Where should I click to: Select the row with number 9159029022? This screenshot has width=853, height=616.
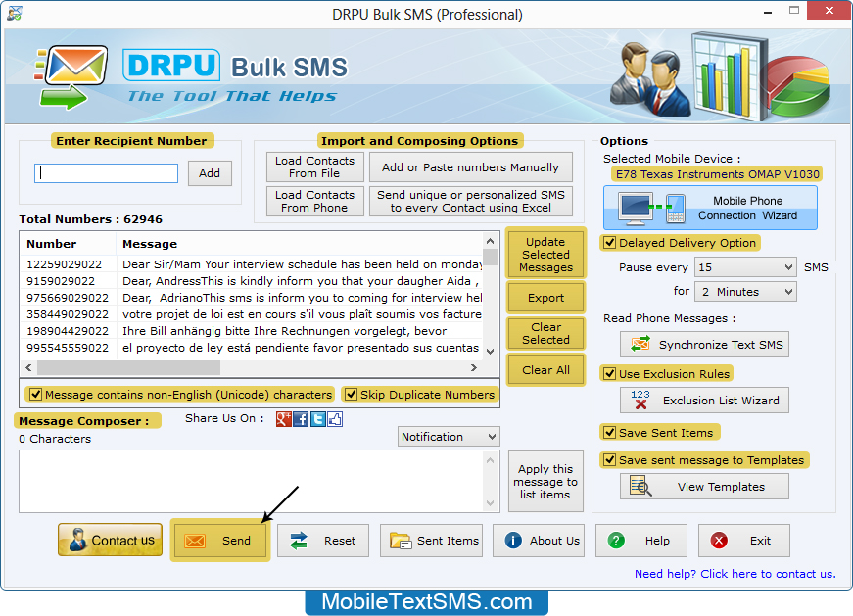click(252, 281)
